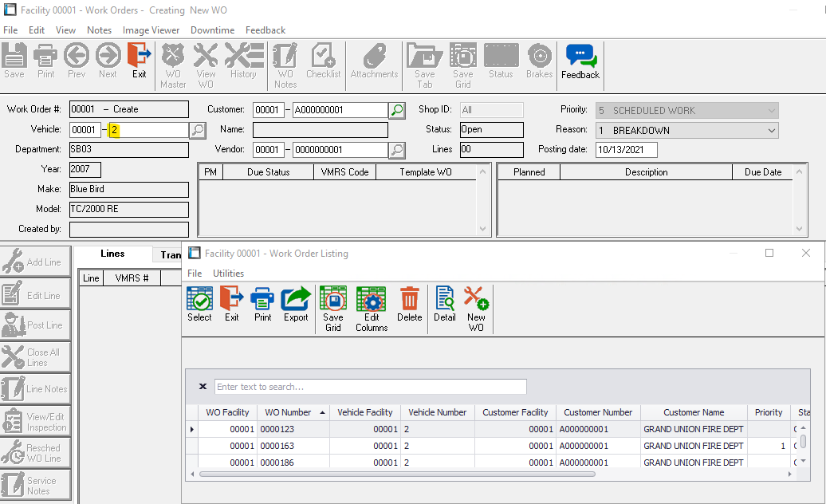Clear the search filter with X button

click(x=203, y=387)
